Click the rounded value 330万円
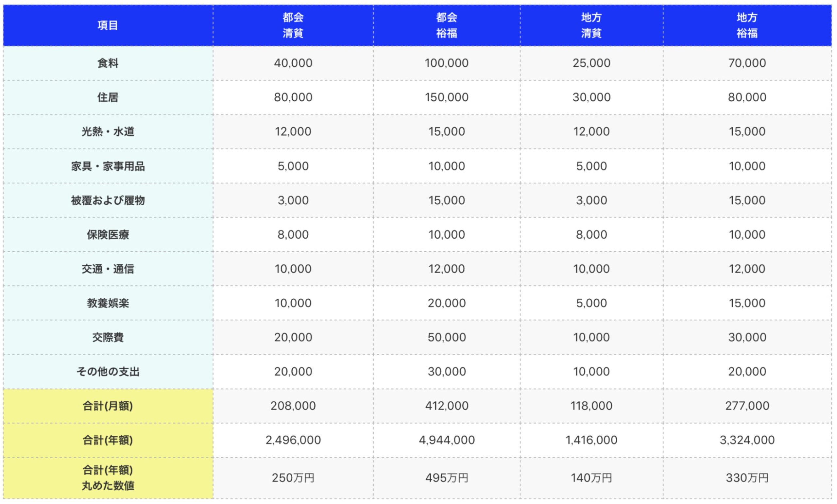 (x=747, y=478)
